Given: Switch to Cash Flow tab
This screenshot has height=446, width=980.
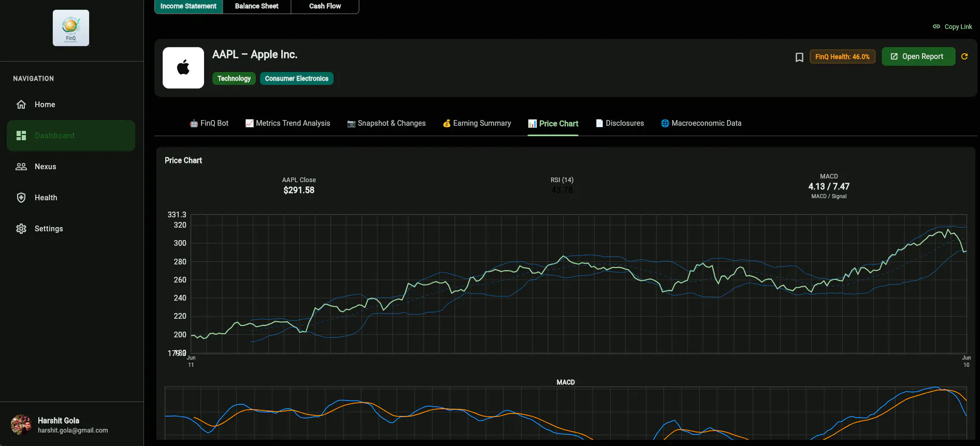Looking at the screenshot, I should coord(325,6).
